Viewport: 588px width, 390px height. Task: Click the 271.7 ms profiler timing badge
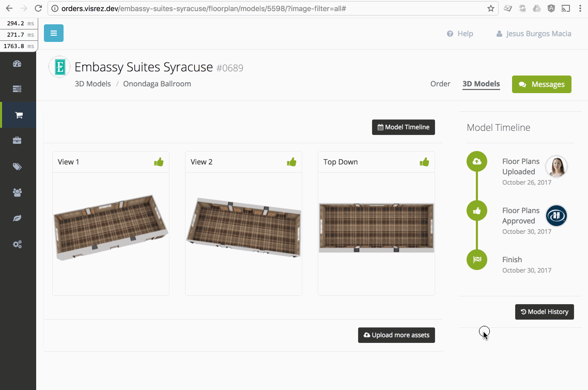(x=19, y=35)
